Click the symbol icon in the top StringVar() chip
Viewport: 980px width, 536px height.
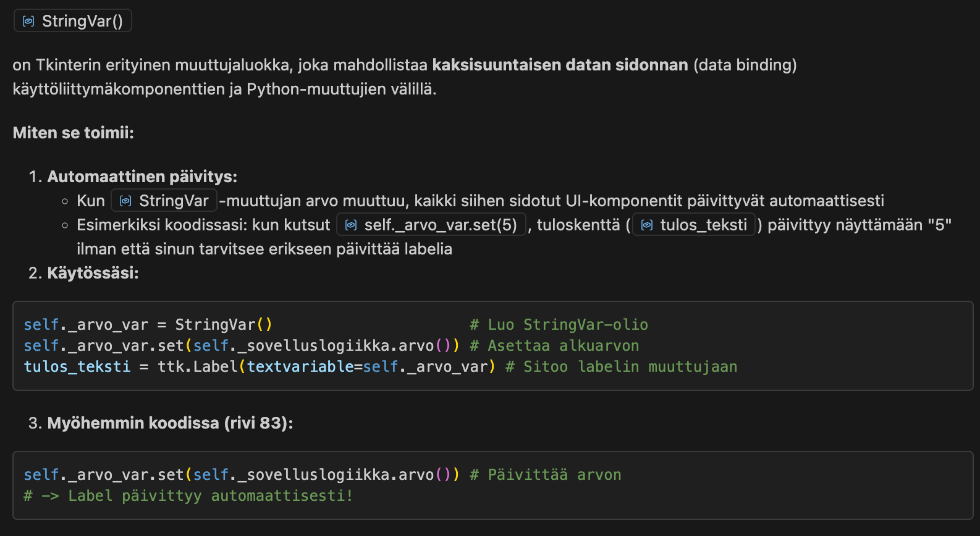pyautogui.click(x=28, y=21)
